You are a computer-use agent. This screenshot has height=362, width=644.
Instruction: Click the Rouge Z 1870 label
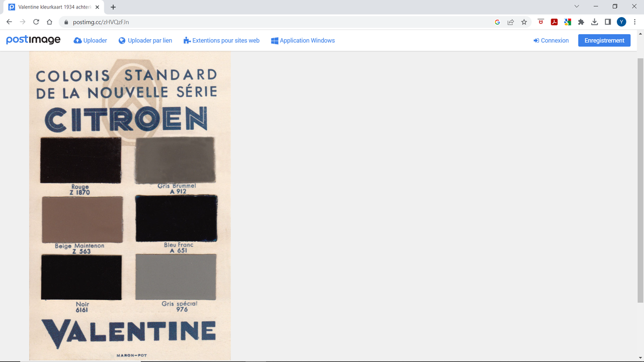point(80,190)
